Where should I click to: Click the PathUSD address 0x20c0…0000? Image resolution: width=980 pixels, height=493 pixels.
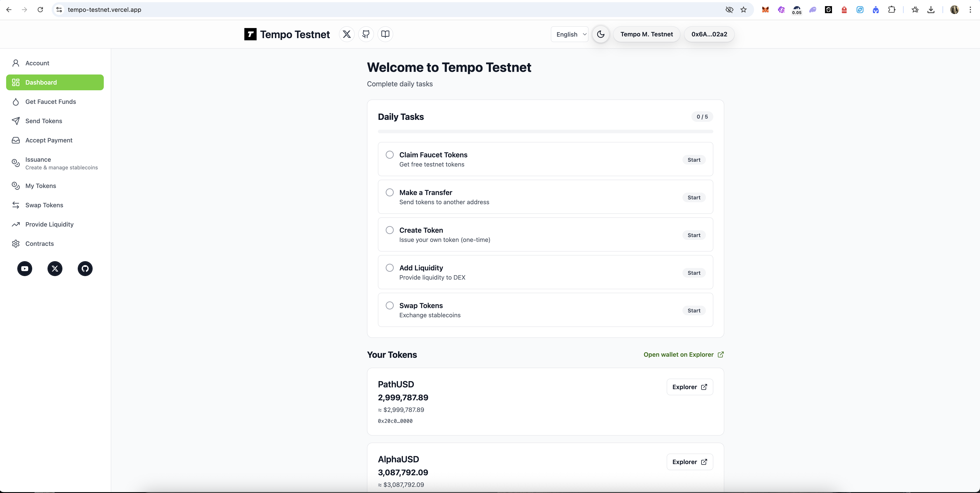coord(395,421)
